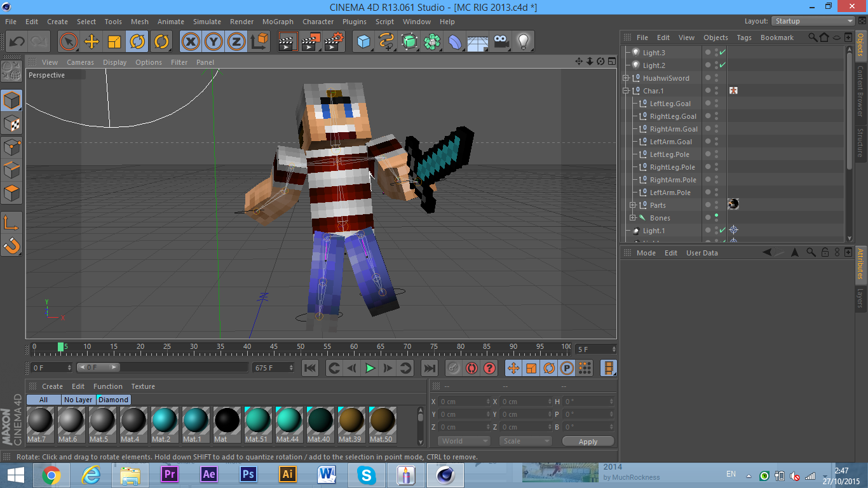The image size is (868, 488).
Task: Toggle Z axis lock
Action: tap(236, 42)
